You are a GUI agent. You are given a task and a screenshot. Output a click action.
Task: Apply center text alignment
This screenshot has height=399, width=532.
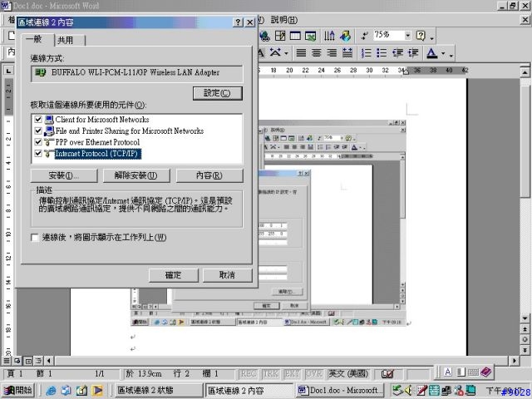coord(317,53)
